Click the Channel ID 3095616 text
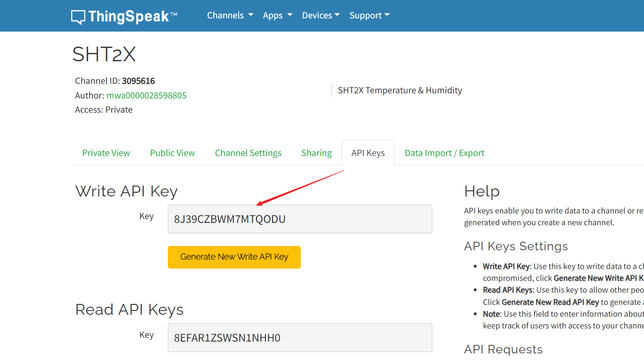The width and height of the screenshot is (644, 360). coord(115,81)
